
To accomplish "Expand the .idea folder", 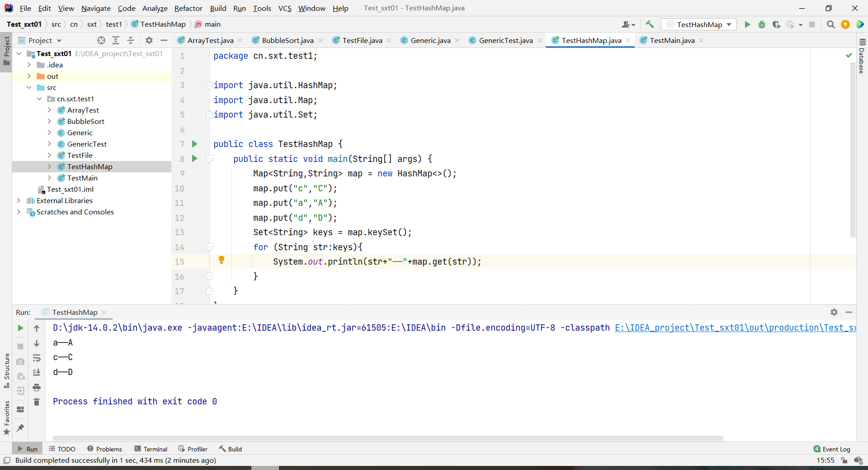I will (29, 65).
